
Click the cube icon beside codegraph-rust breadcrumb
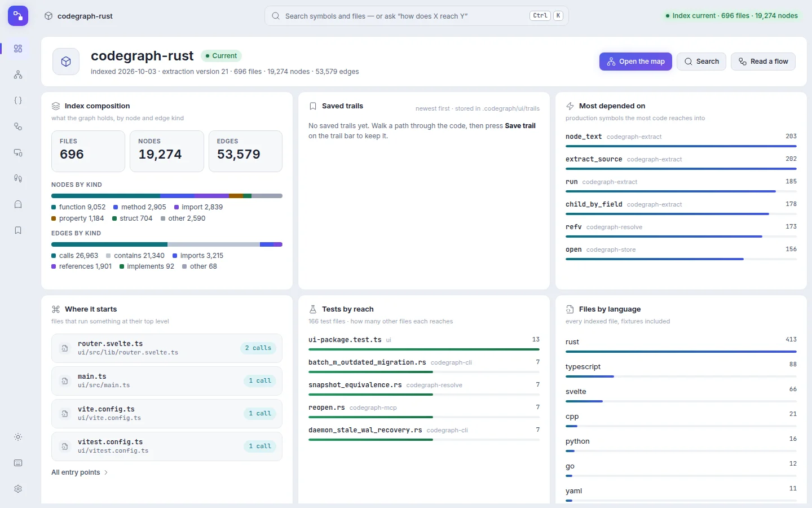pyautogui.click(x=48, y=16)
